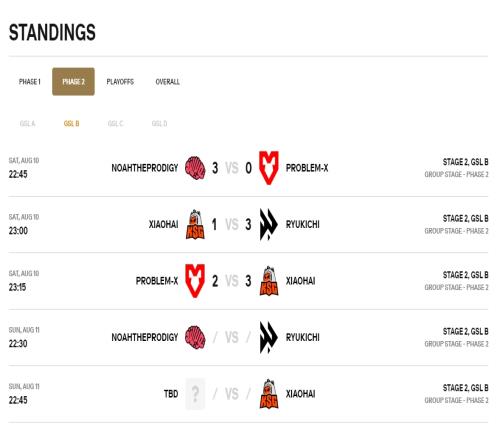
Task: Click Xiaohai's KSG logo in 23:00 match
Action: point(195,224)
